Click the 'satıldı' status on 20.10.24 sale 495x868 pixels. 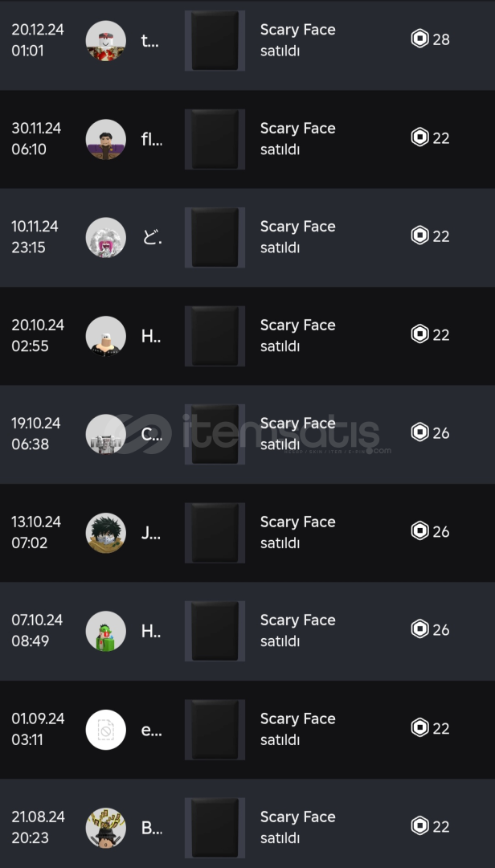pyautogui.click(x=280, y=346)
